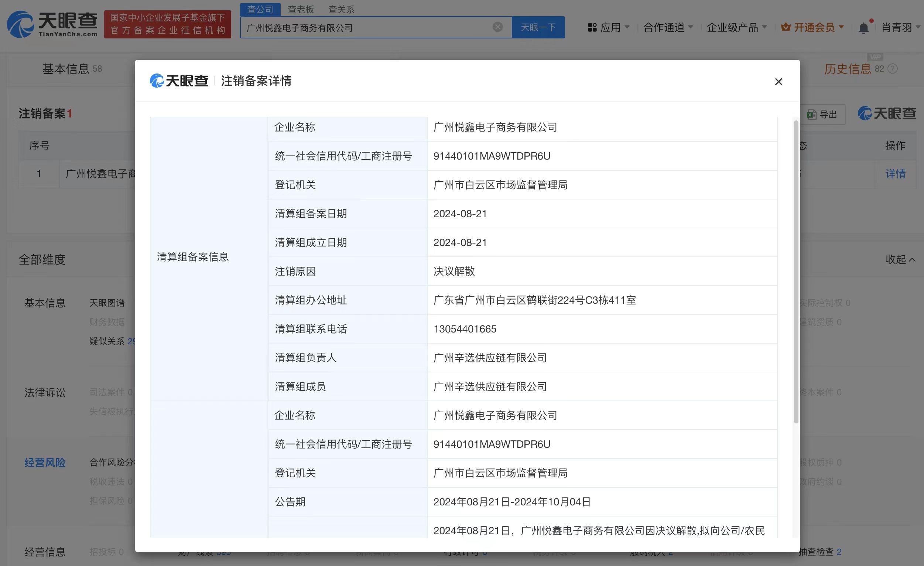Switch to the 查老板 tab

point(301,9)
